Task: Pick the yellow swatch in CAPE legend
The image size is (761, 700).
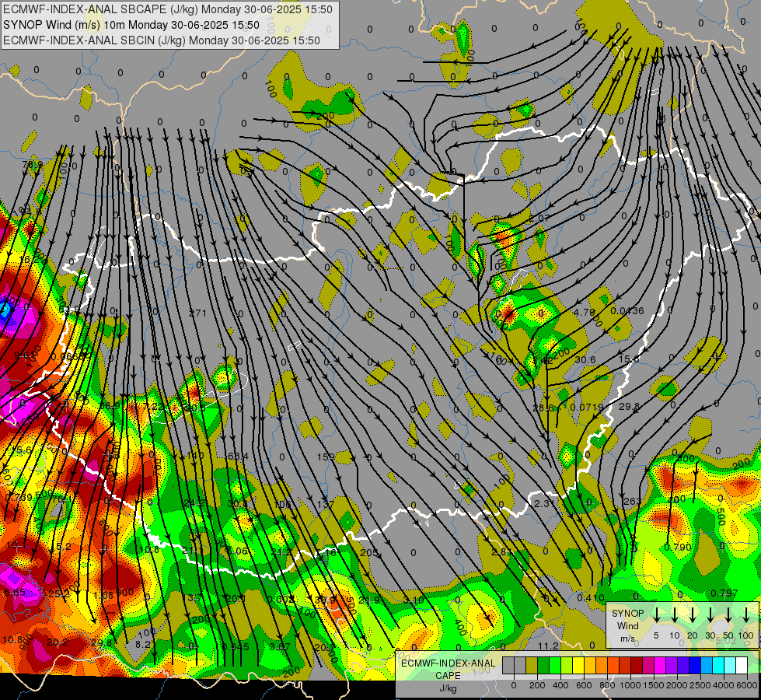Action: 578,666
